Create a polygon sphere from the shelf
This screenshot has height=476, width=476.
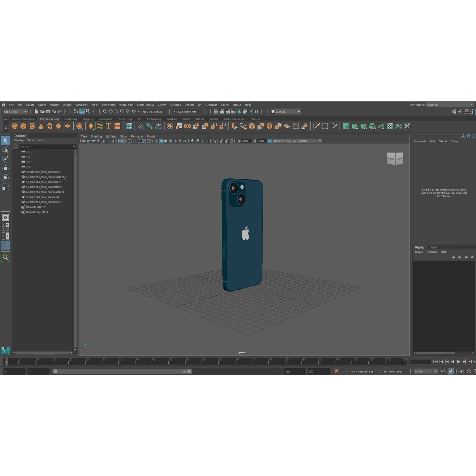coord(15,126)
